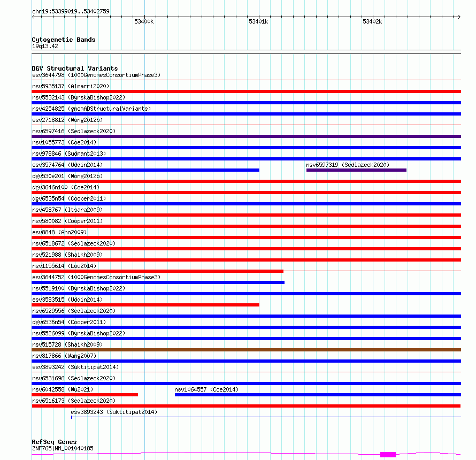The image size is (476, 460).
Task: Open dgv530e201 (Wong2012b) variant label
Action: coord(67,176)
